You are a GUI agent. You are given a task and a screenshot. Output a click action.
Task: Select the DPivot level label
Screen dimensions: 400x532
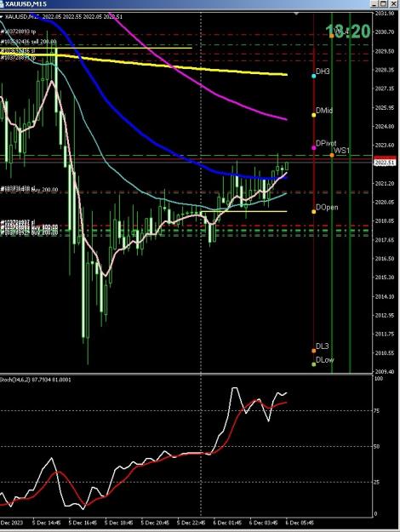(326, 143)
